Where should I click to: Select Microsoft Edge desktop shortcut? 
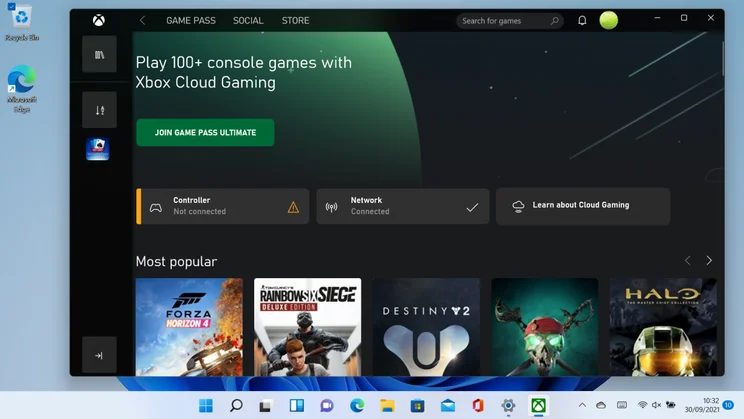21,89
